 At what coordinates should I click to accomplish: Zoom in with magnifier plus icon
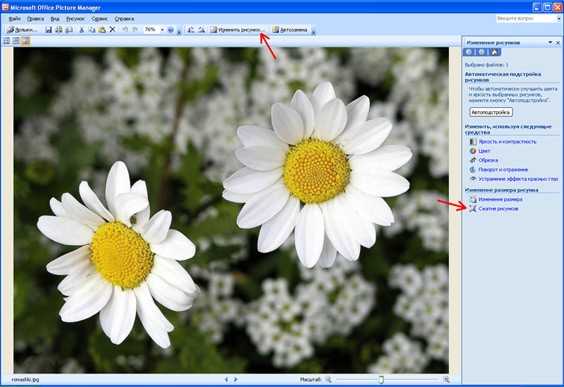pos(446,379)
